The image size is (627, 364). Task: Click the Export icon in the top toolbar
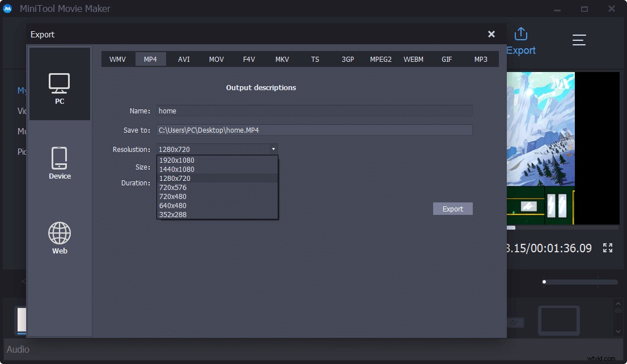(x=520, y=34)
